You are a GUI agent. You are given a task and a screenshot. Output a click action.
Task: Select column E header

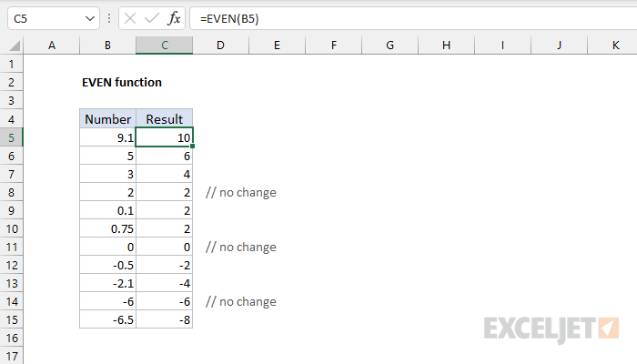(x=277, y=45)
